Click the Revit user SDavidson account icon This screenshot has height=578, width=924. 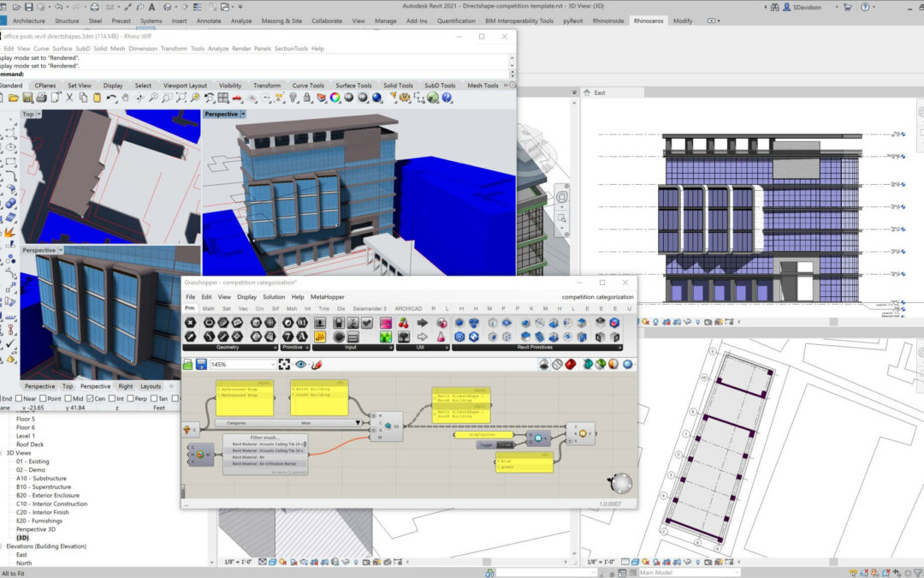pos(787,7)
